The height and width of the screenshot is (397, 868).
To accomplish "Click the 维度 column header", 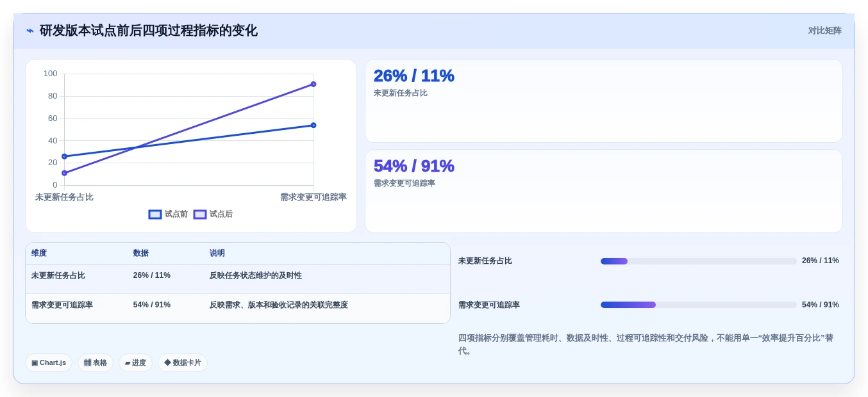I will (39, 254).
